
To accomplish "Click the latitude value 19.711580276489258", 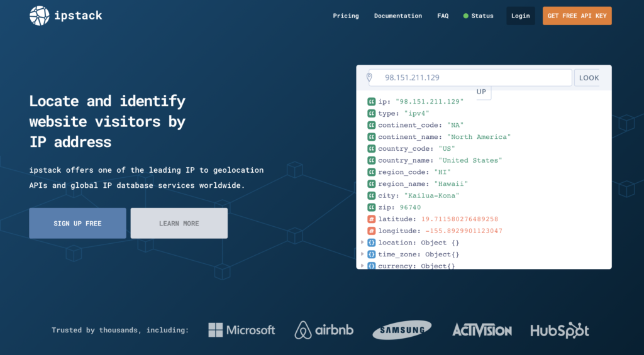I will click(x=460, y=219).
